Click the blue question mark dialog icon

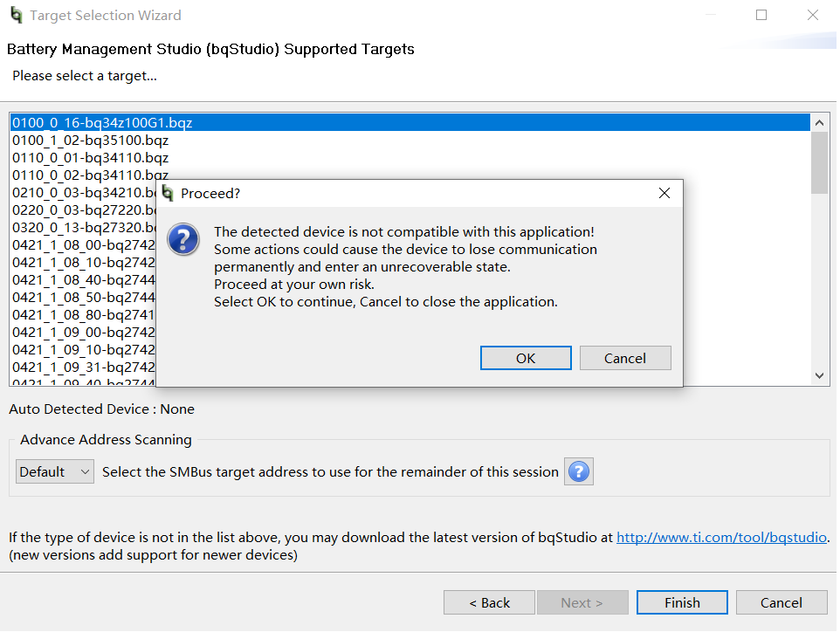183,239
